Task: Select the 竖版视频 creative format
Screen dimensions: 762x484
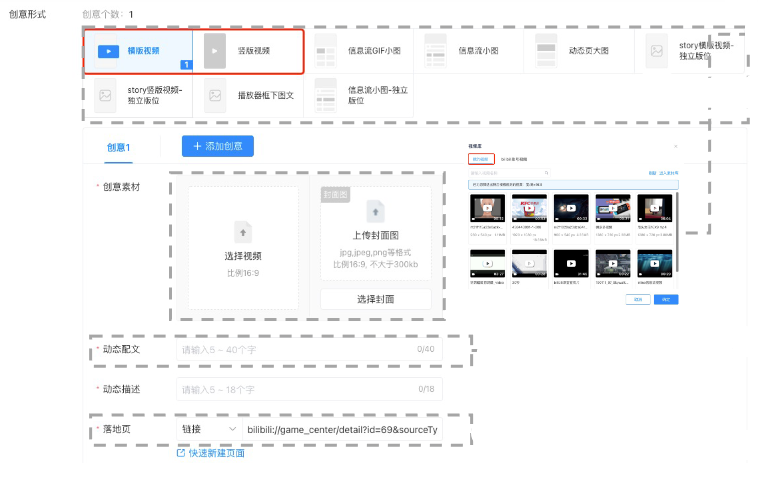Action: 248,51
